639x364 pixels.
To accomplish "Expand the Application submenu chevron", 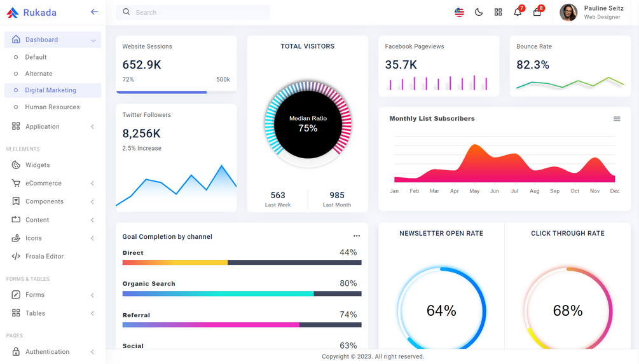I will [x=92, y=126].
